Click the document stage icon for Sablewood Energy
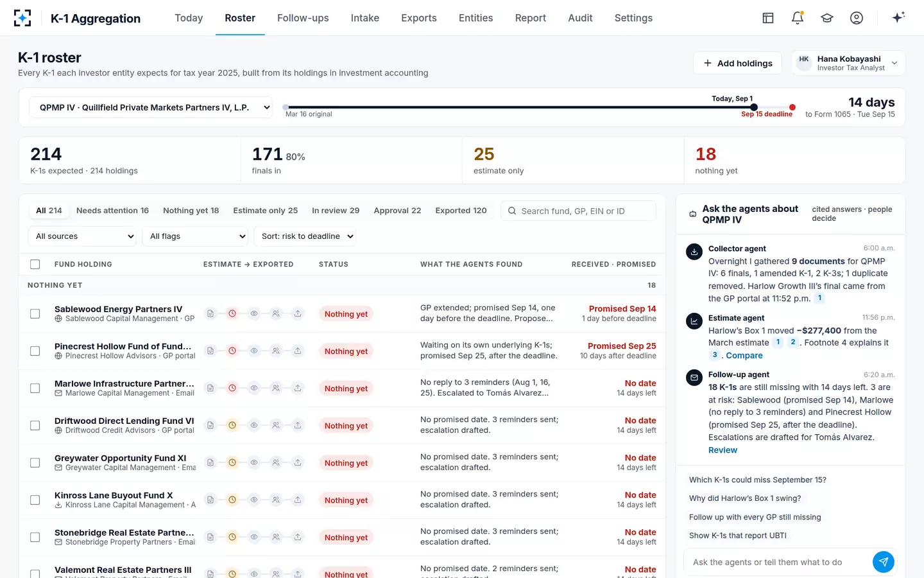This screenshot has height=578, width=924. (210, 314)
